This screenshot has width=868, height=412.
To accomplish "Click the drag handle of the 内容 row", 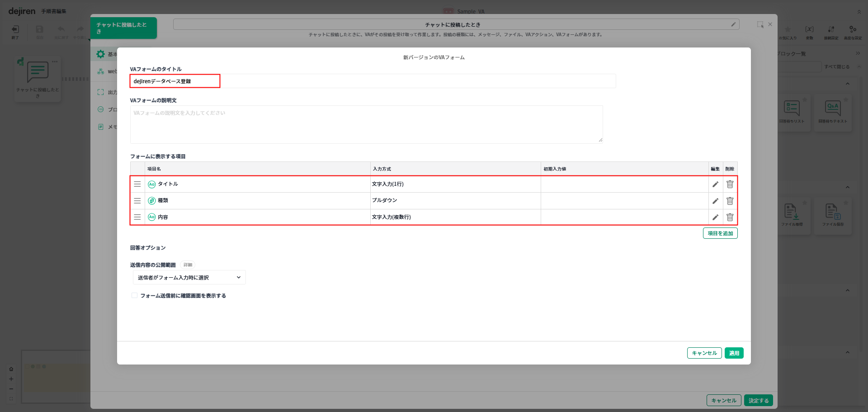I will tap(137, 217).
